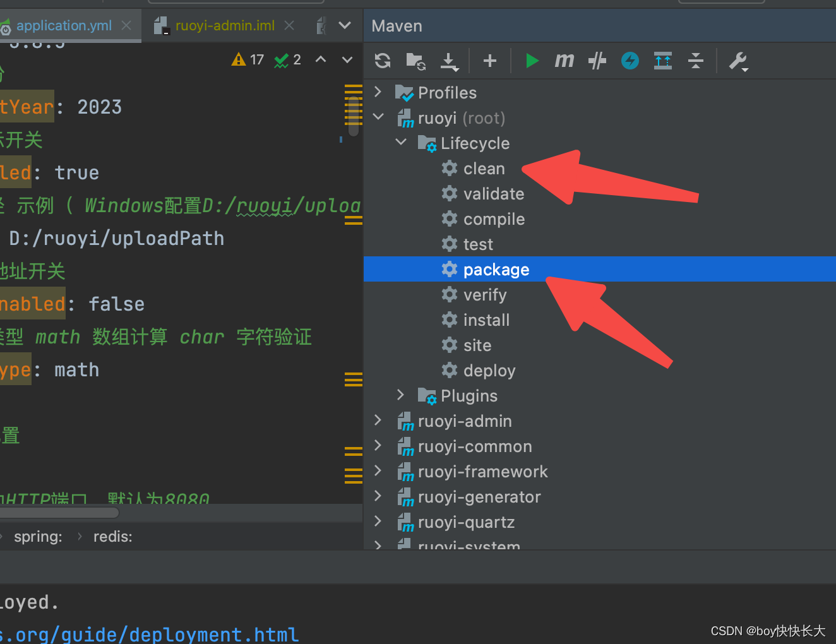Click the D:/ruoyi/uploadPath value in editor

click(x=117, y=239)
